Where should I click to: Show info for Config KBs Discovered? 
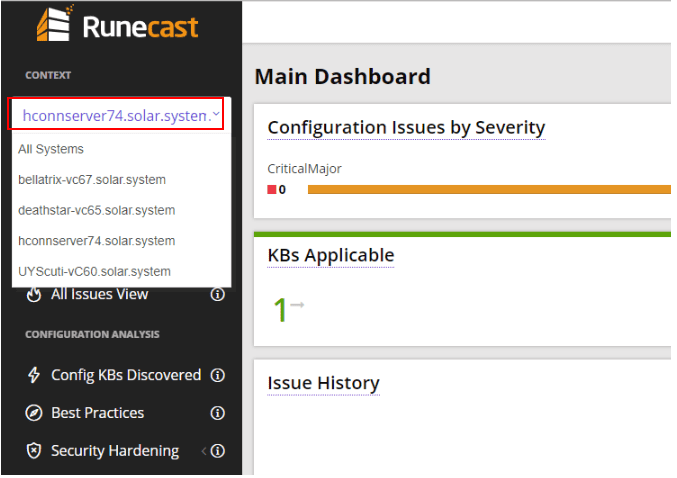click(217, 375)
